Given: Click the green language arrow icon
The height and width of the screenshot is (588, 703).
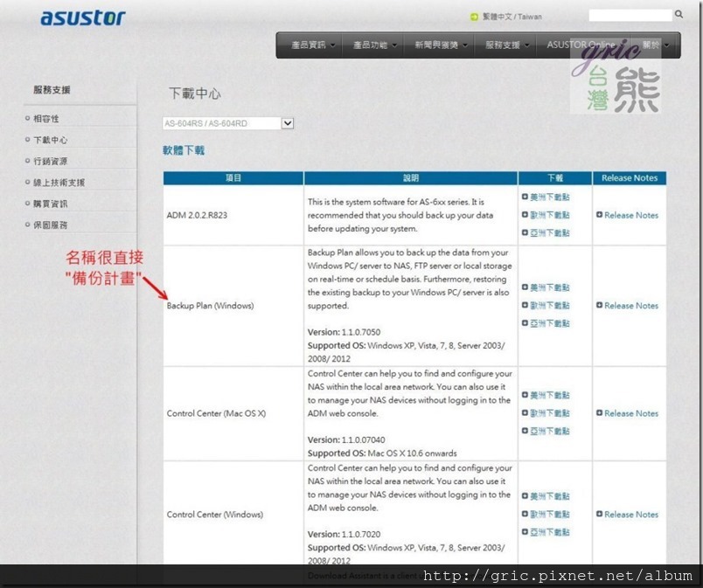Looking at the screenshot, I should 474,17.
